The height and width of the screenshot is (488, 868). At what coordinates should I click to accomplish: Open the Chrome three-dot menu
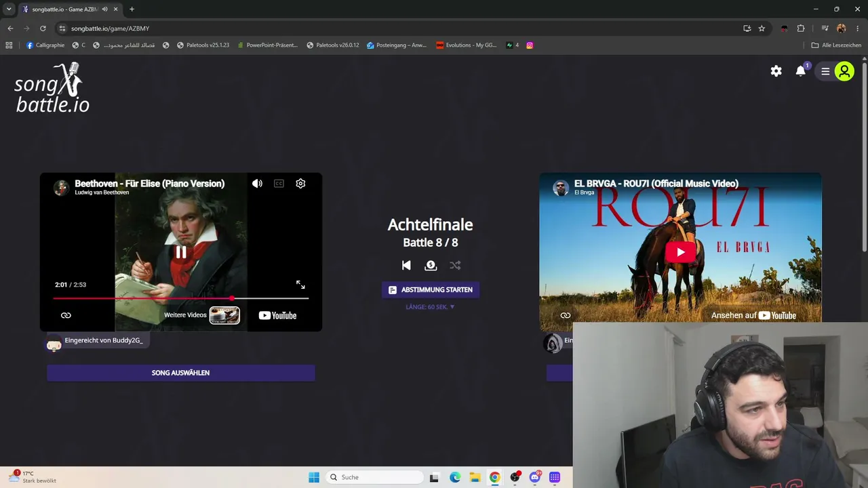pyautogui.click(x=858, y=28)
